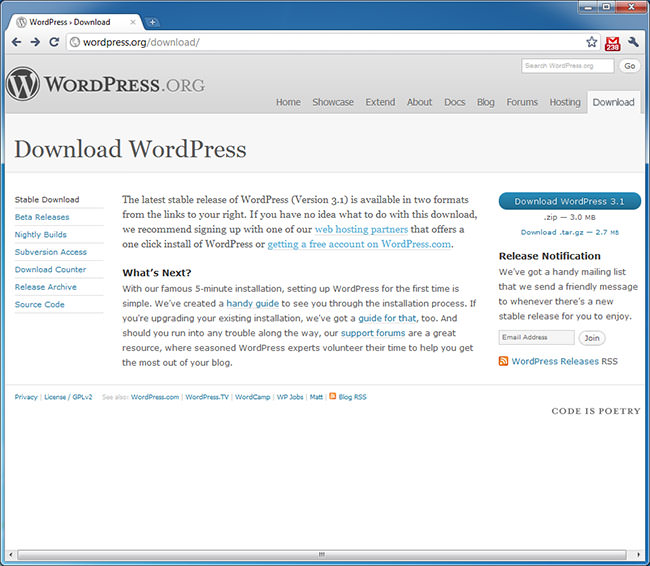
Task: Click the address bar URL wordpress.org/download/
Action: [141, 42]
